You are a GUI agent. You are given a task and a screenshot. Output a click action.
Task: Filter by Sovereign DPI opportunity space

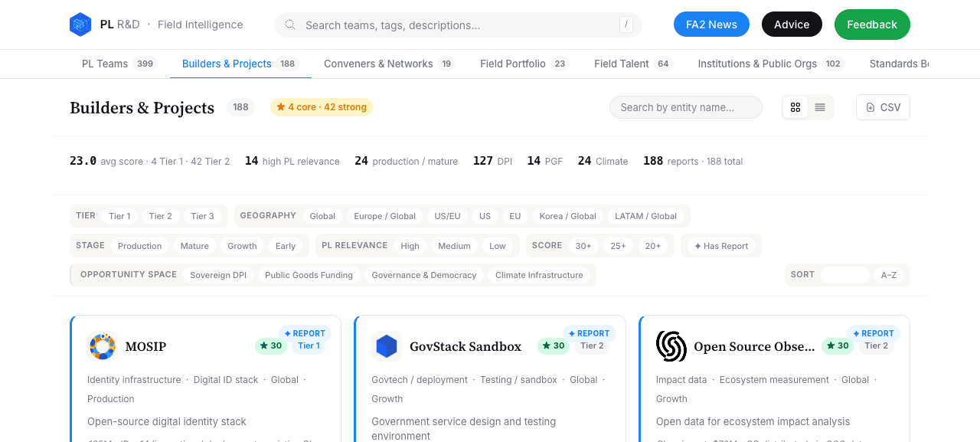pos(218,275)
